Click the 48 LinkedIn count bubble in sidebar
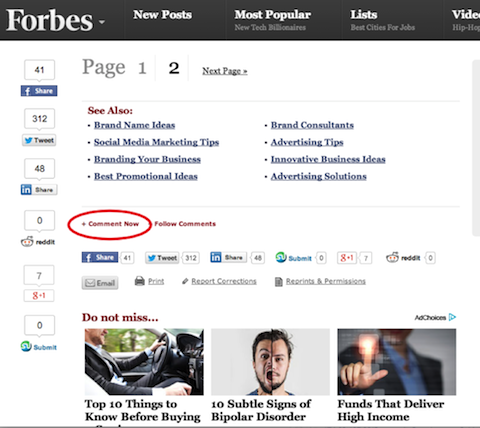Image resolution: width=480 pixels, height=428 pixels. [39, 168]
